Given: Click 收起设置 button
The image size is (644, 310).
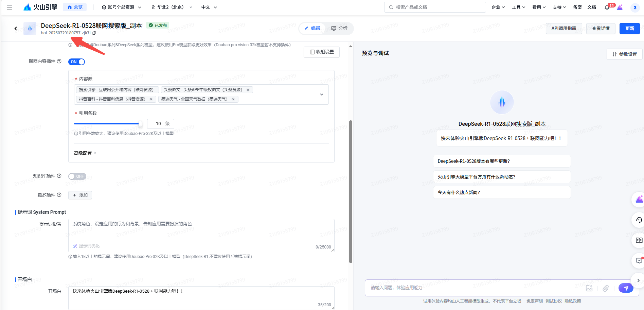Looking at the screenshot, I should coord(322,52).
